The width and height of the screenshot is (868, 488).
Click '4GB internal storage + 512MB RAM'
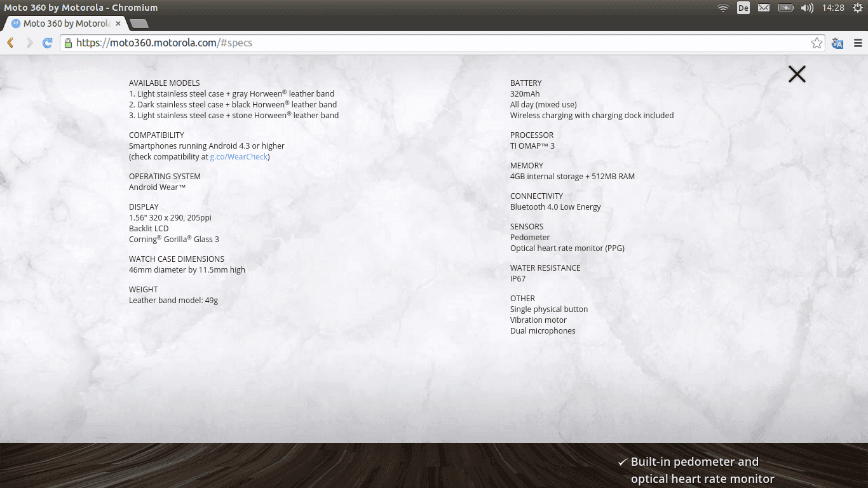tap(573, 177)
